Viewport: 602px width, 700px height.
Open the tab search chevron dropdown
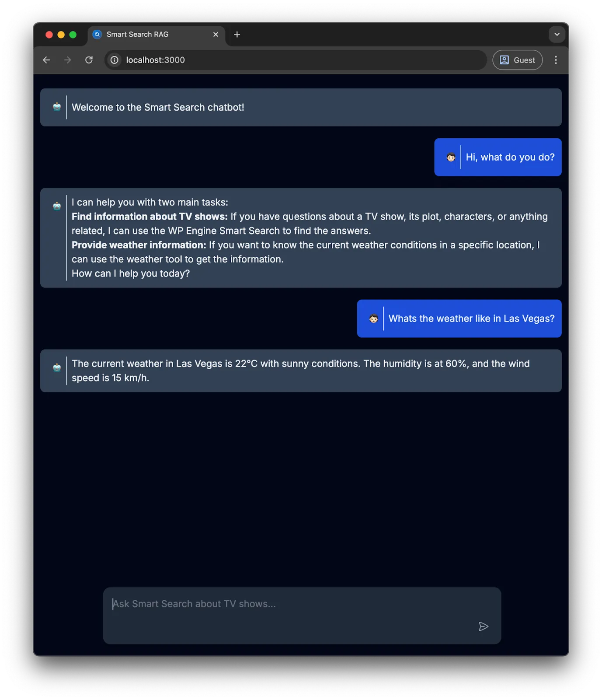click(x=556, y=34)
